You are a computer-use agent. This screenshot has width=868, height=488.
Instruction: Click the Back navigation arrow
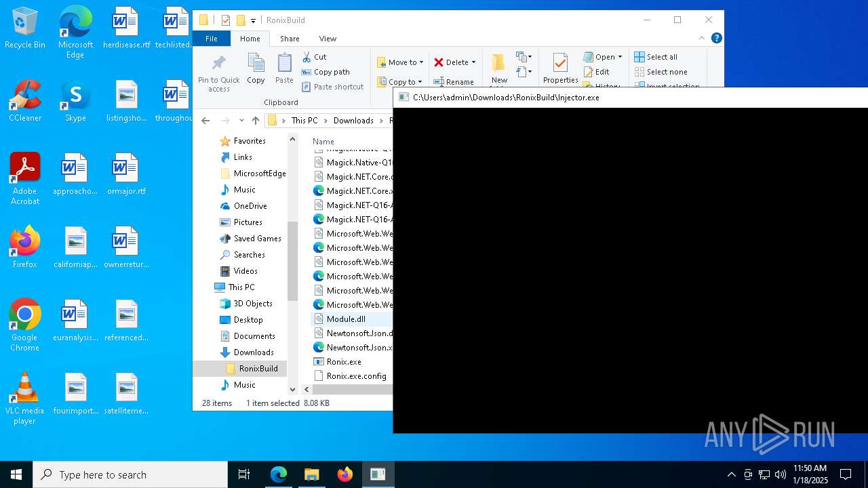(206, 121)
